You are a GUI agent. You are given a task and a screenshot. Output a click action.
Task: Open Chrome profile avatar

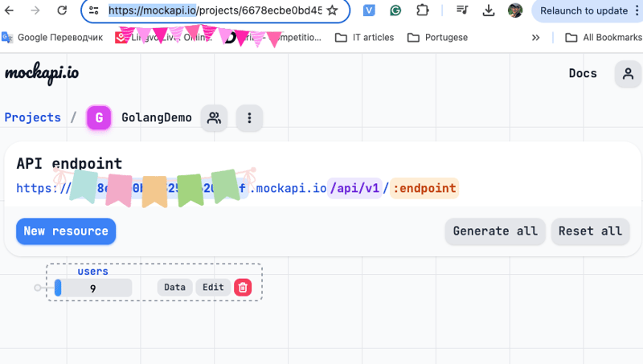(x=515, y=10)
